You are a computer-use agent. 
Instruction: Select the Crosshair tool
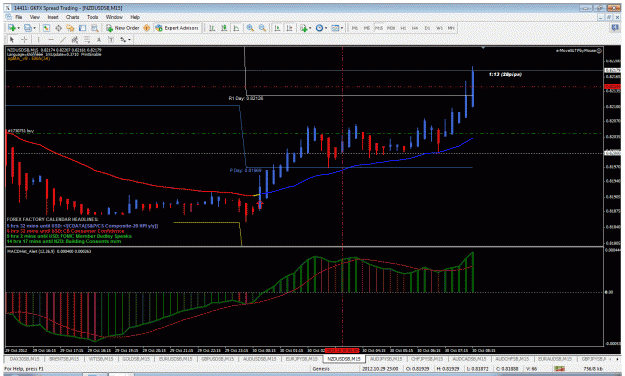(x=24, y=39)
